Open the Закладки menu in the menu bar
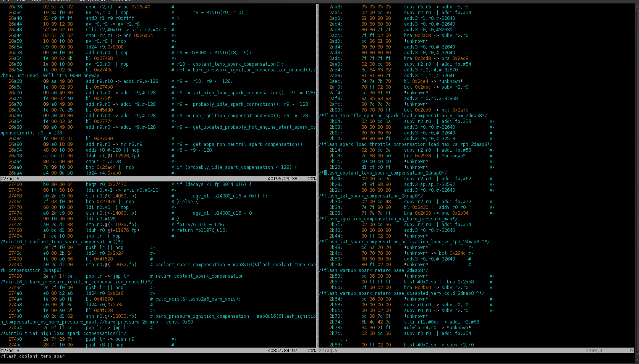 coord(60,1)
